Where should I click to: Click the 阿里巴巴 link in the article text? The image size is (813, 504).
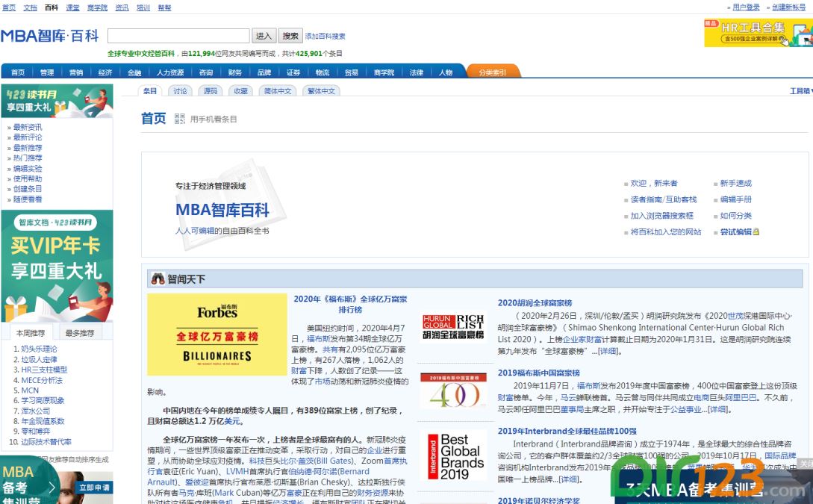coord(741,398)
